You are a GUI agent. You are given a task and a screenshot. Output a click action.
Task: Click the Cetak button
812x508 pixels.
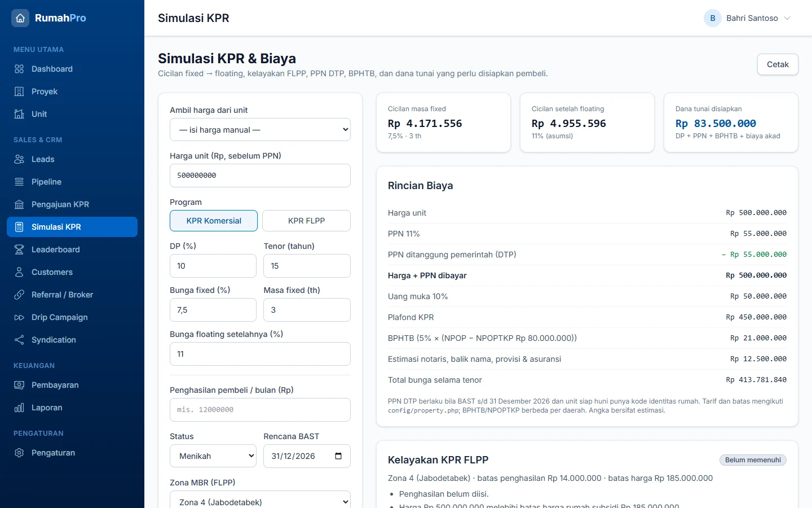pos(778,64)
